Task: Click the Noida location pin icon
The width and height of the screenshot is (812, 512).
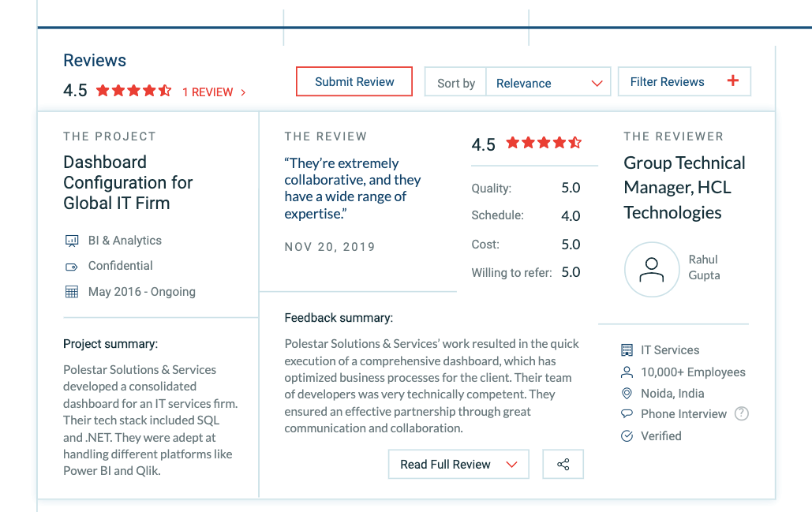Action: tap(627, 394)
